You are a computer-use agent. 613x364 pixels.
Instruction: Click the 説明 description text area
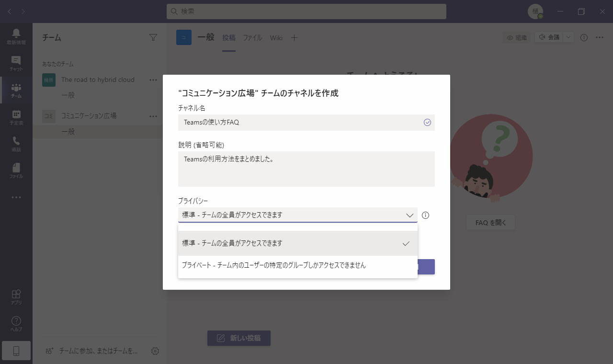tap(306, 169)
